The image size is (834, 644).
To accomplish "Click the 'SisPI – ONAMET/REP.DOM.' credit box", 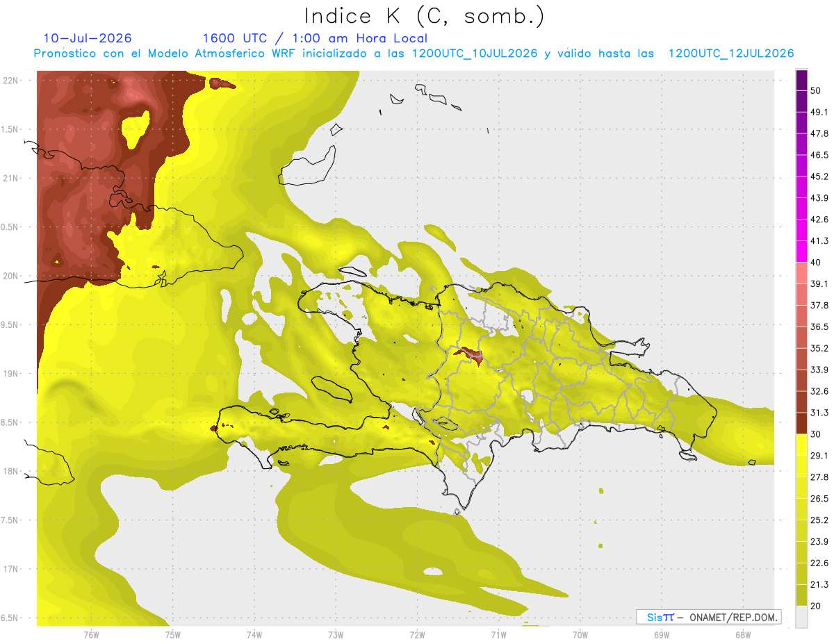I will [x=708, y=617].
